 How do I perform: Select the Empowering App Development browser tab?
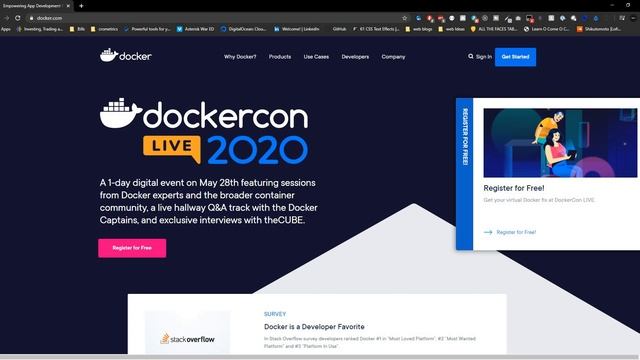pos(36,6)
